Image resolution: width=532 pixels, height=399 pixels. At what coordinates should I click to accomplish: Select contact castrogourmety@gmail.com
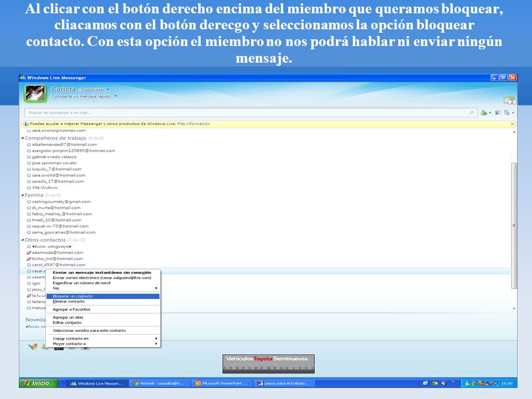61,202
